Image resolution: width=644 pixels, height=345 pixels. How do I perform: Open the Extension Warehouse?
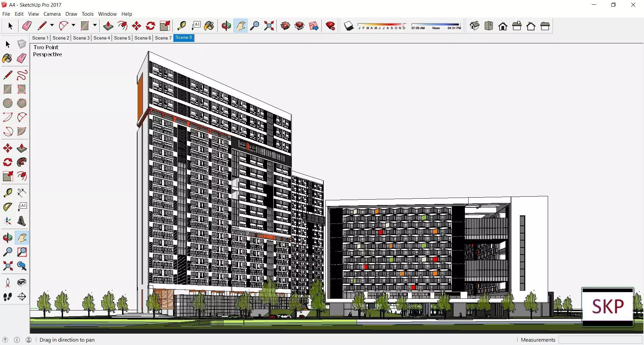300,26
